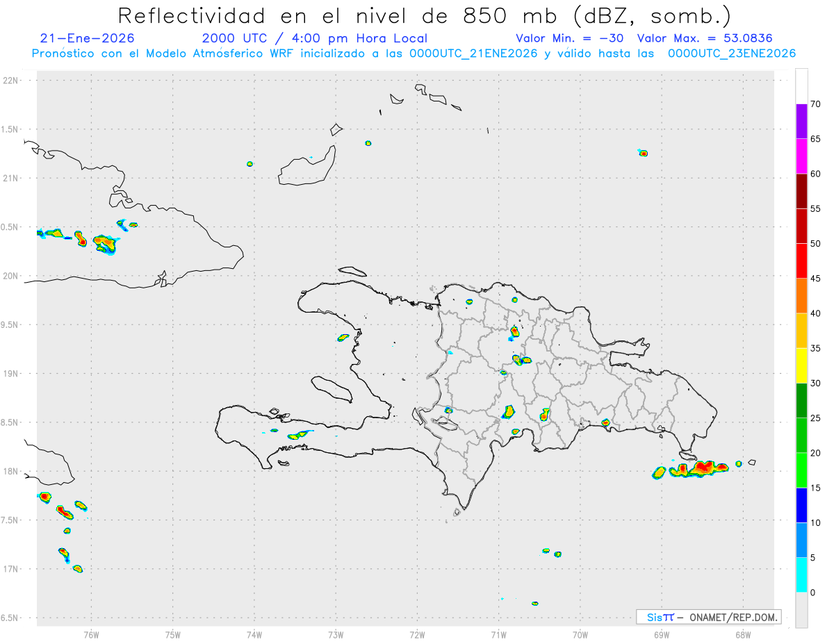Screen dimensions: 834x644
Task: Click the '75W' longitude label
Action: point(173,634)
